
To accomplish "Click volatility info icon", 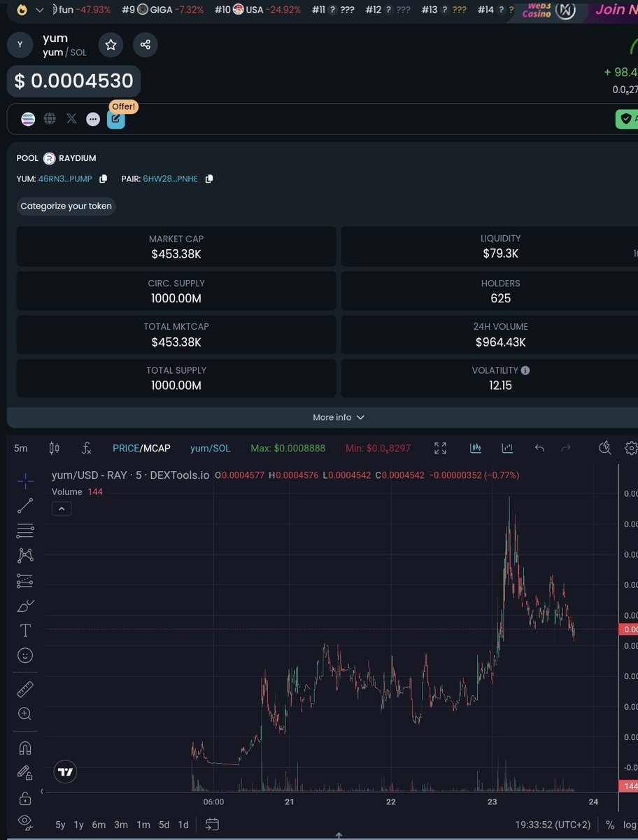I will click(x=525, y=370).
